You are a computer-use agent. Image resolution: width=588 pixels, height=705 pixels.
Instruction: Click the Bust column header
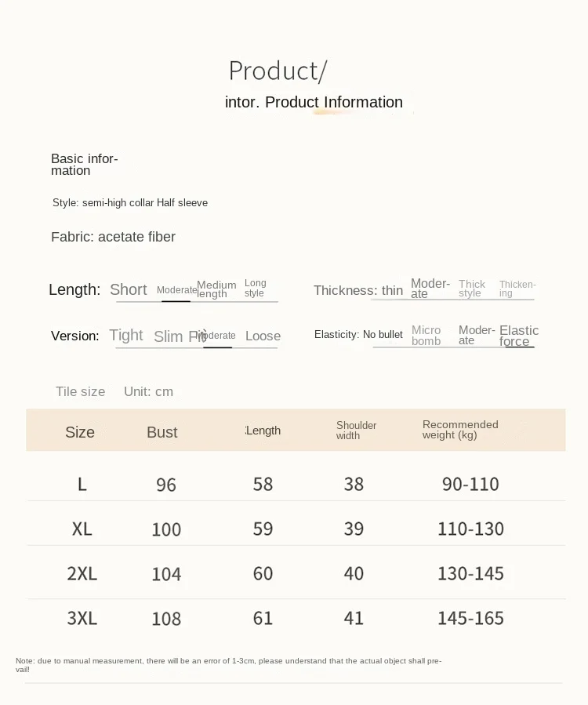tap(162, 432)
